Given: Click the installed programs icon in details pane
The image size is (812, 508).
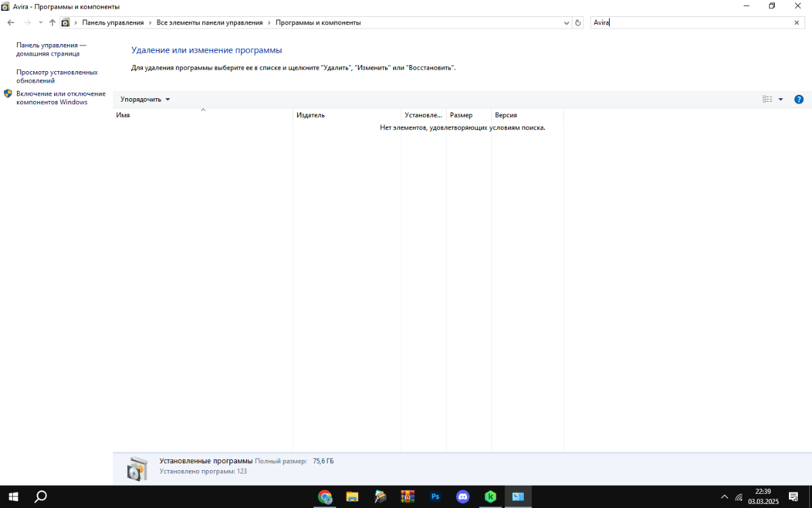Looking at the screenshot, I should point(137,469).
